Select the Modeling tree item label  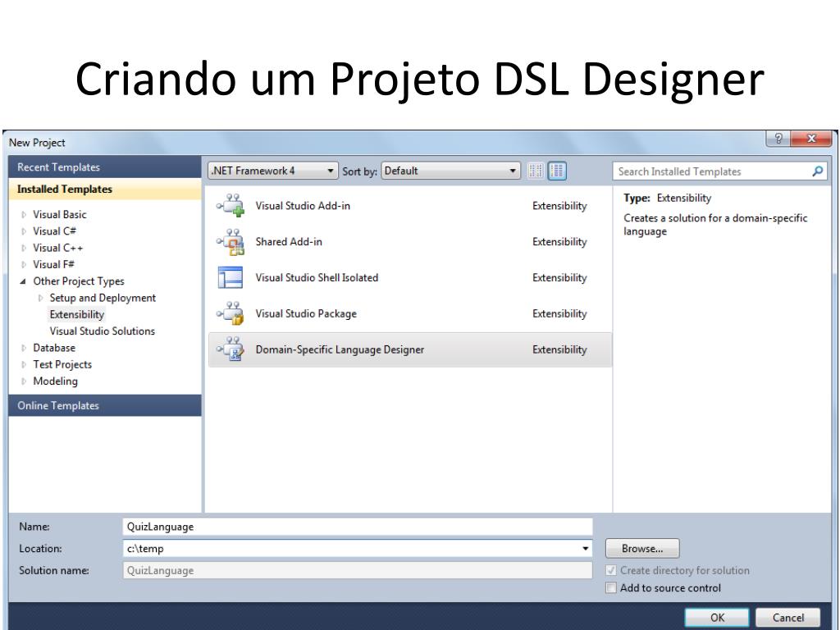coord(55,381)
